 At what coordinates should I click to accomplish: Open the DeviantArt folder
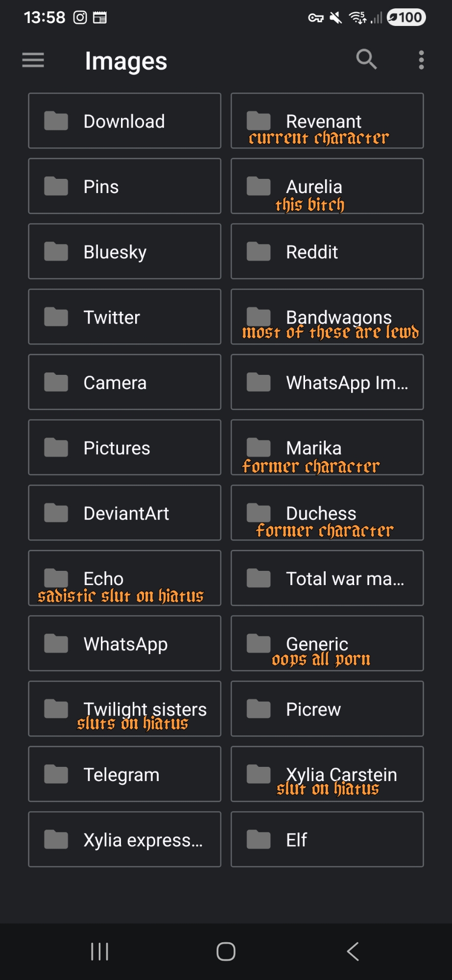pyautogui.click(x=124, y=513)
